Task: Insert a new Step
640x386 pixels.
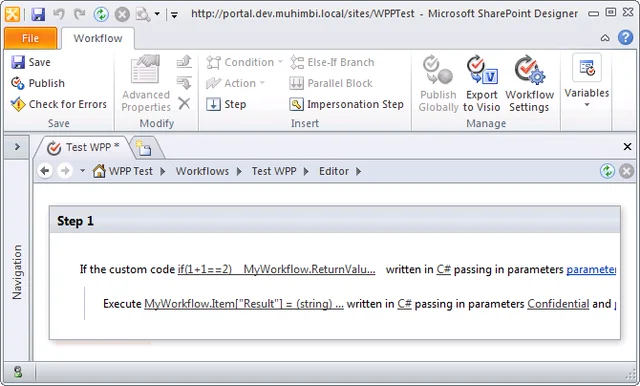Action: click(226, 104)
